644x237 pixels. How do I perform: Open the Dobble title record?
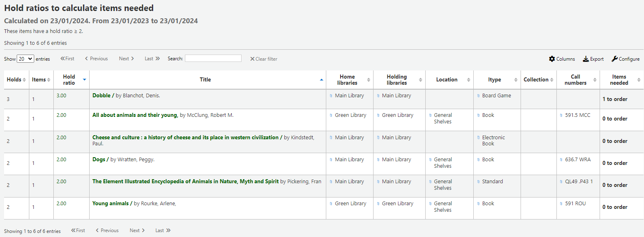coord(101,96)
